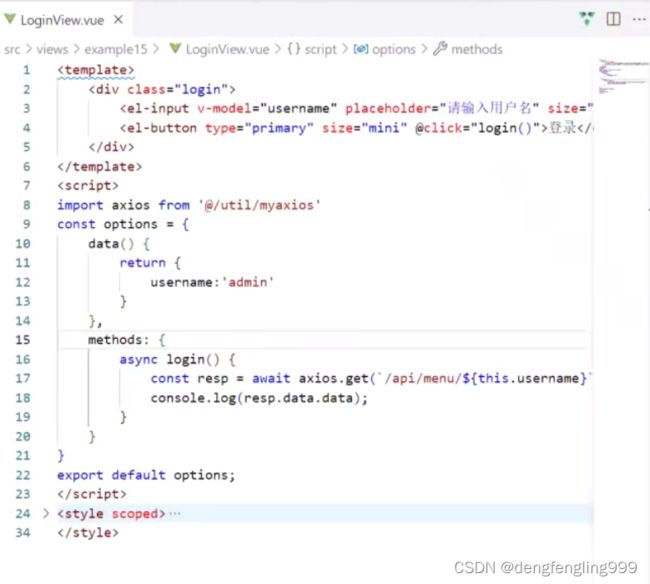Click the '<script>' tag on line 7
The height and width of the screenshot is (584, 650).
[x=88, y=186]
